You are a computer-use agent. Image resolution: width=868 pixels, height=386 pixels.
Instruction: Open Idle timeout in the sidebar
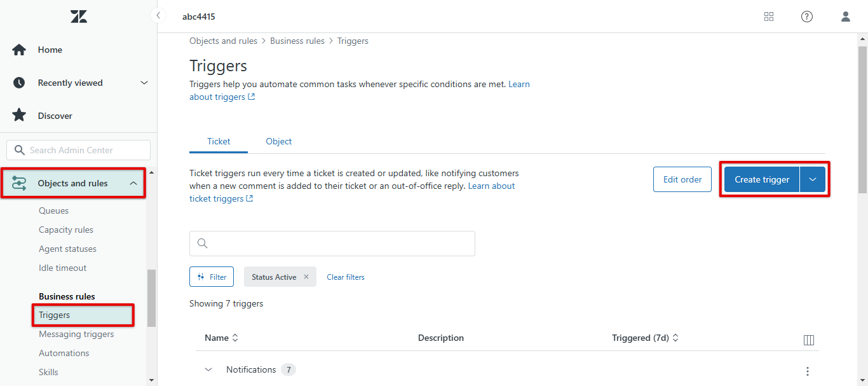[x=62, y=268]
